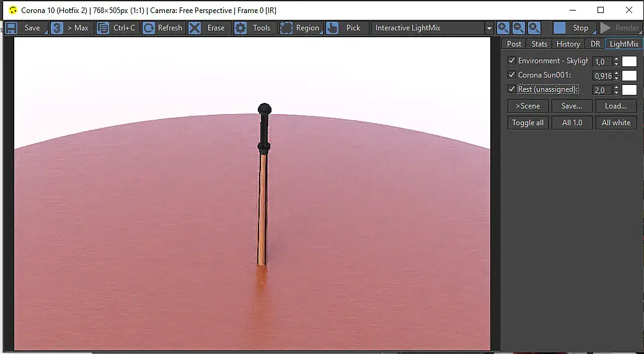This screenshot has height=354, width=644.
Task: Toggle the Rest (unassigned) checkbox
Action: point(511,89)
